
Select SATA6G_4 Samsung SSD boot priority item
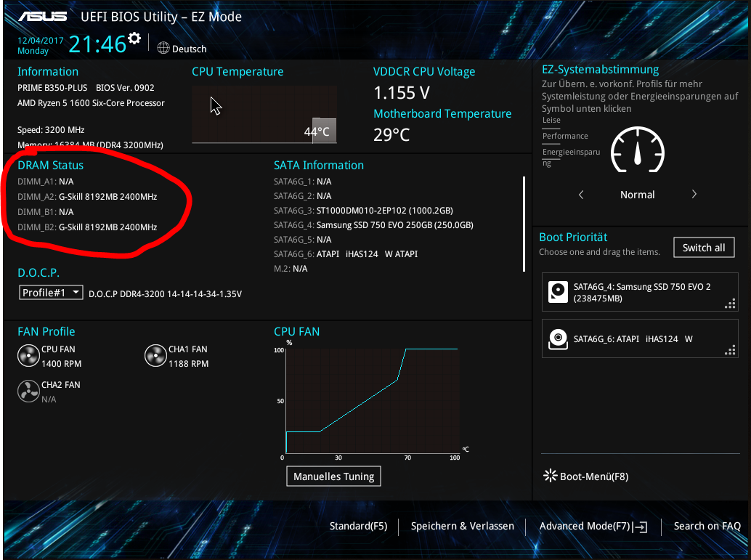640,292
